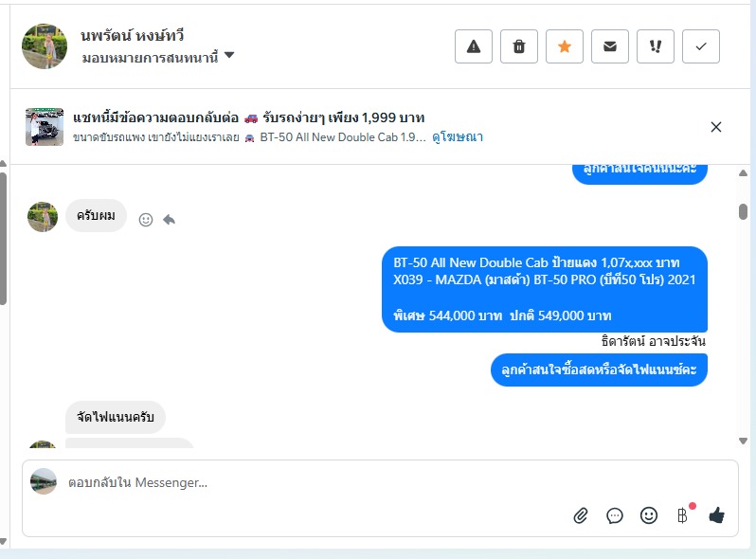Open saved replies speech bubble icon
756x559 pixels.
(x=615, y=515)
